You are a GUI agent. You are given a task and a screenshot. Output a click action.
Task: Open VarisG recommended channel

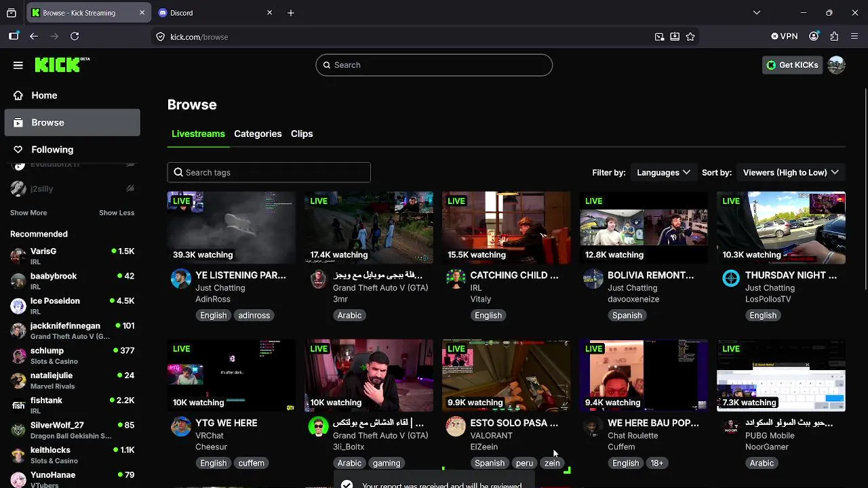[x=72, y=256]
